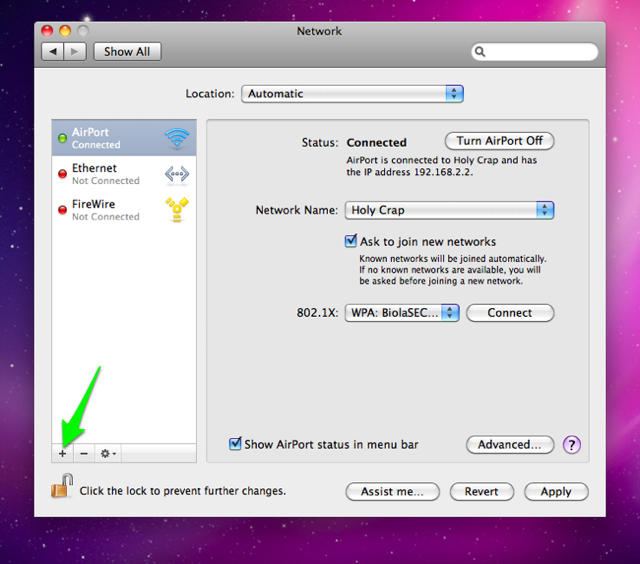Go forward with the right arrow button
This screenshot has height=564, width=640.
pos(75,52)
